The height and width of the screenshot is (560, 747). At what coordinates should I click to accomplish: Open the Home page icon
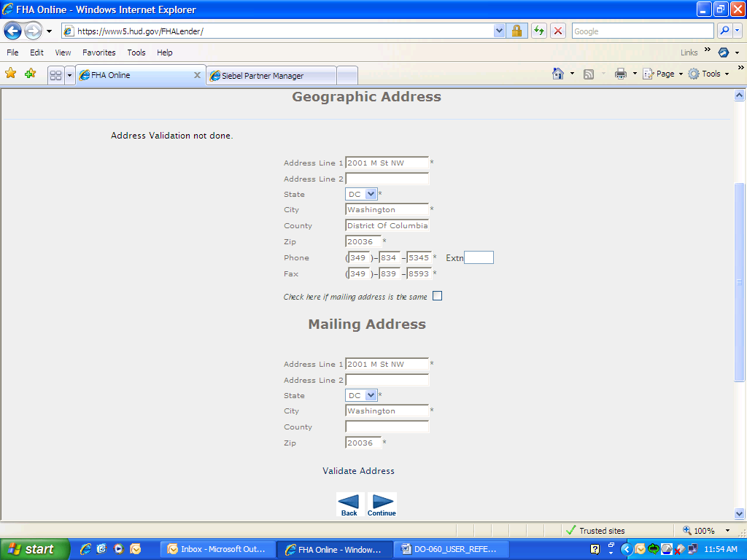click(558, 74)
